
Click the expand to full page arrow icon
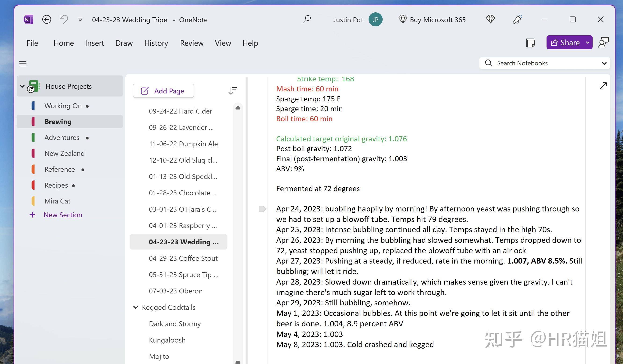point(603,86)
